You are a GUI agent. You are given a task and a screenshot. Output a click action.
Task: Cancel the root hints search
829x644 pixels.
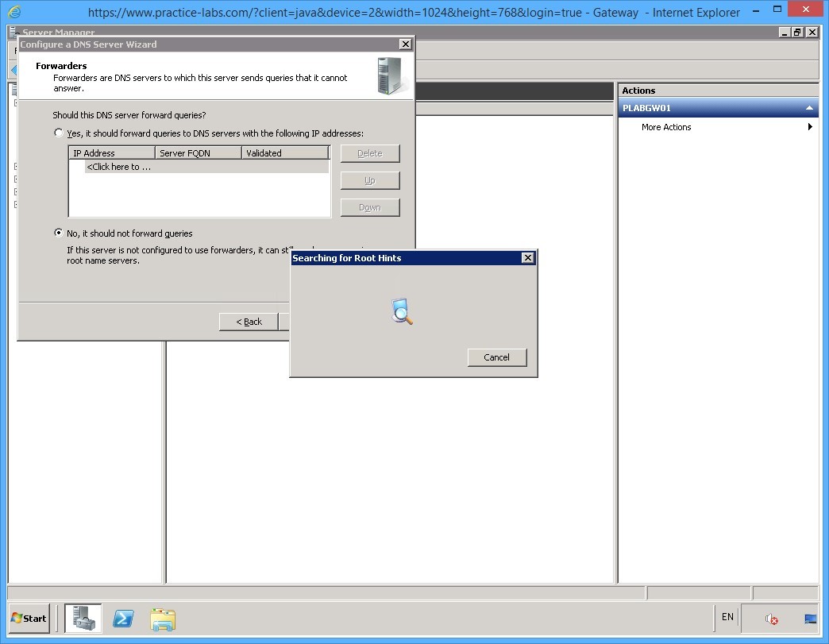tap(496, 357)
